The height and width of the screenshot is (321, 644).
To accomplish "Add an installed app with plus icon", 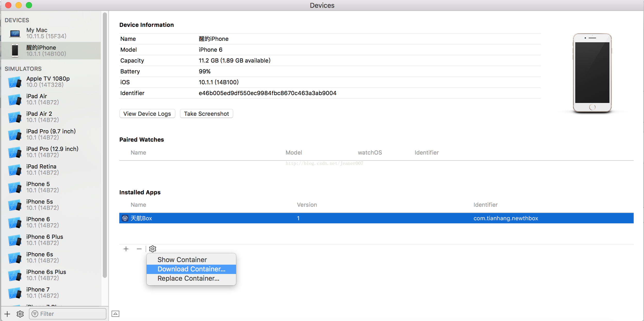I will 126,249.
